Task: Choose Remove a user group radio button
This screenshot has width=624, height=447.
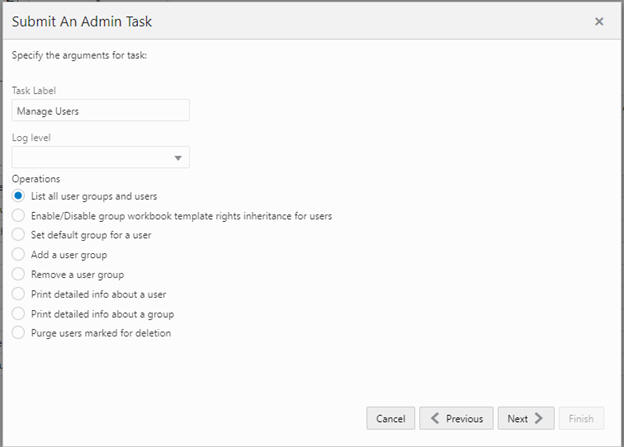Action: click(x=18, y=274)
